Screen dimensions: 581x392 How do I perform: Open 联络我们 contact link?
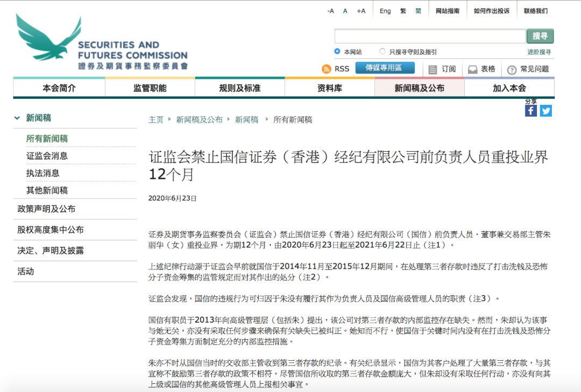pyautogui.click(x=535, y=11)
